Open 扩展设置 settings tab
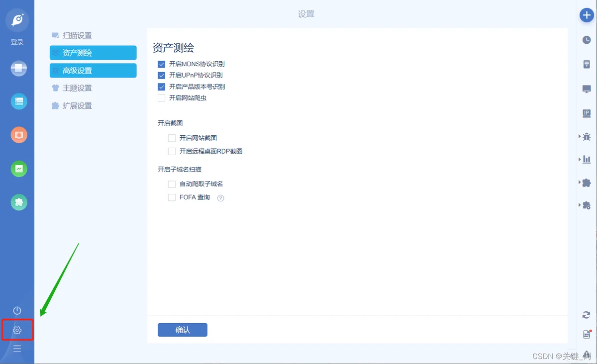The width and height of the screenshot is (597, 364). tap(93, 106)
